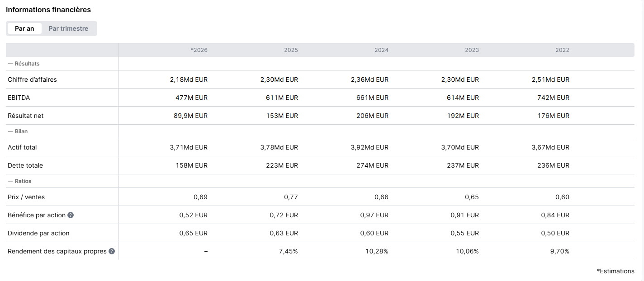The height and width of the screenshot is (281, 644).
Task: Click Dette totale row label
Action: click(25, 165)
